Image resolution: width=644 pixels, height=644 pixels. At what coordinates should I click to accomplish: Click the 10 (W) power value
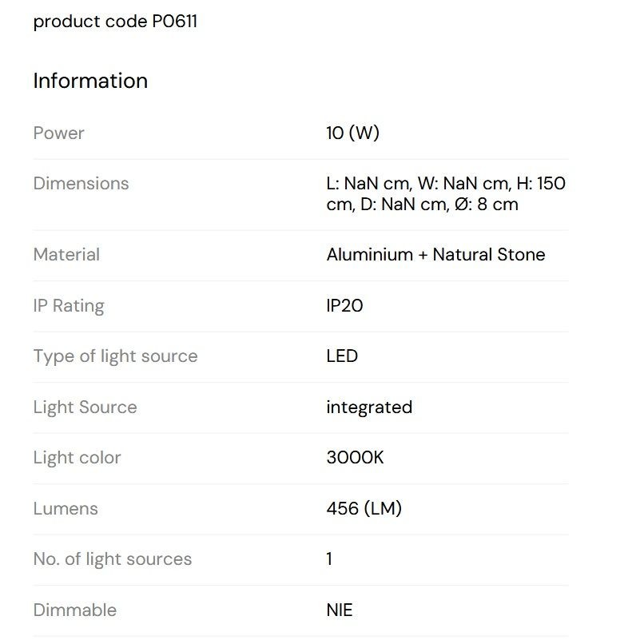tap(352, 133)
